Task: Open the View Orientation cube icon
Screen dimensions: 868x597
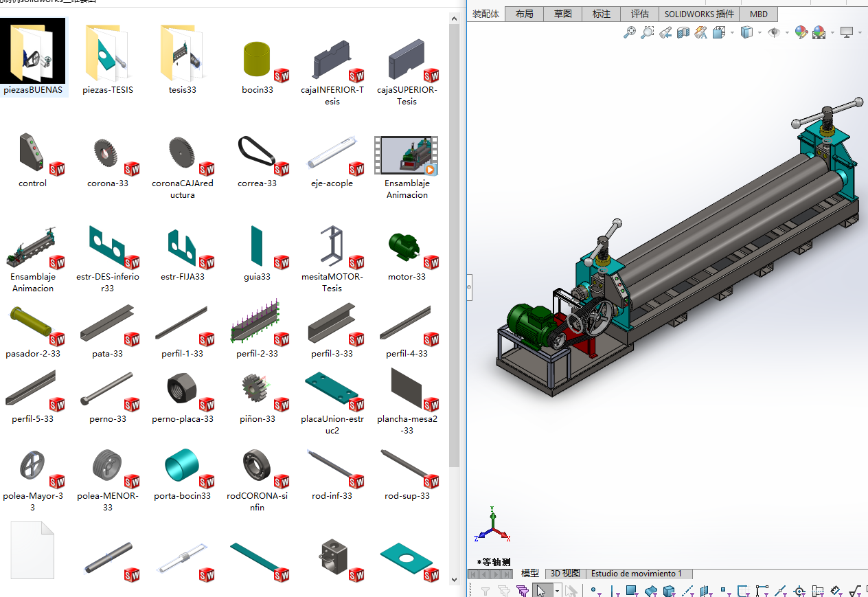Action: point(719,32)
